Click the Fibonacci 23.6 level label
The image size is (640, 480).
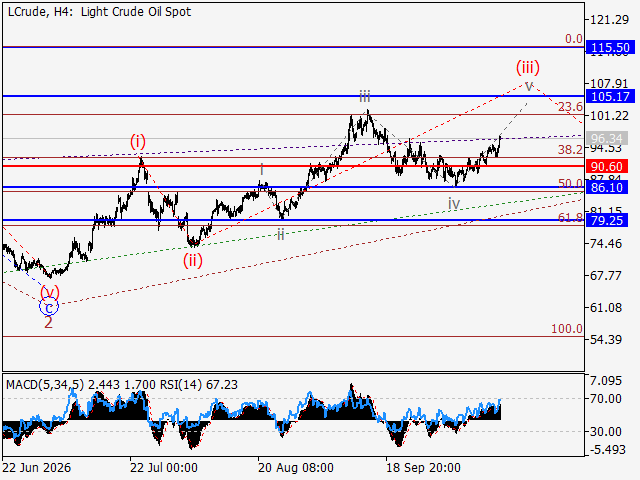[x=571, y=107]
